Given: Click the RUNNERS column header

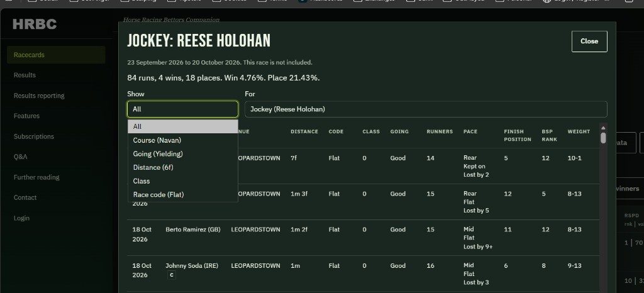Looking at the screenshot, I should point(440,132).
